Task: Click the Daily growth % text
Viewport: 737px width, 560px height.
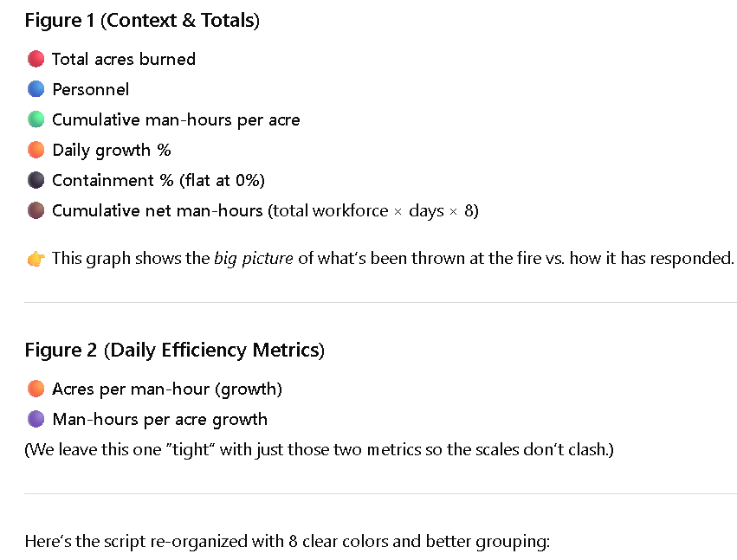Action: 112,151
